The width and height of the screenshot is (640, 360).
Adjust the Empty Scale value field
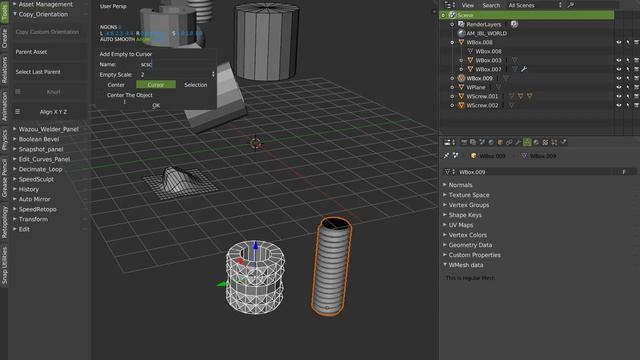[176, 74]
